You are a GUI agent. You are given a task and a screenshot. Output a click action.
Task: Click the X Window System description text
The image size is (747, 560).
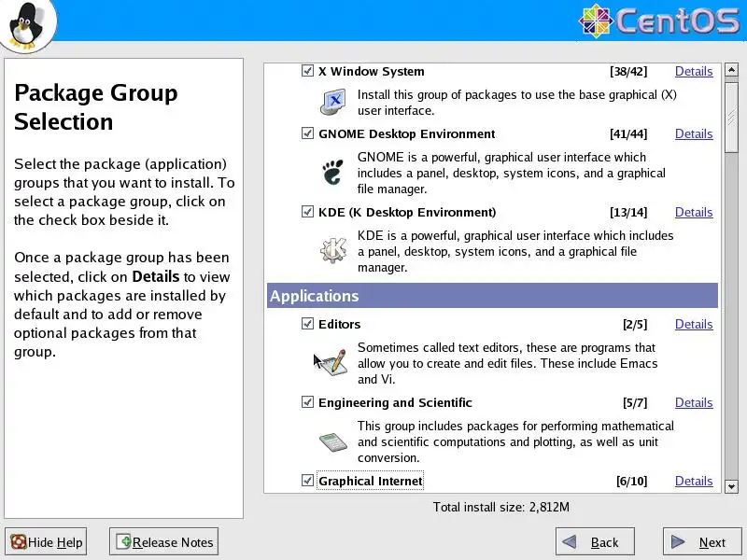(x=517, y=103)
